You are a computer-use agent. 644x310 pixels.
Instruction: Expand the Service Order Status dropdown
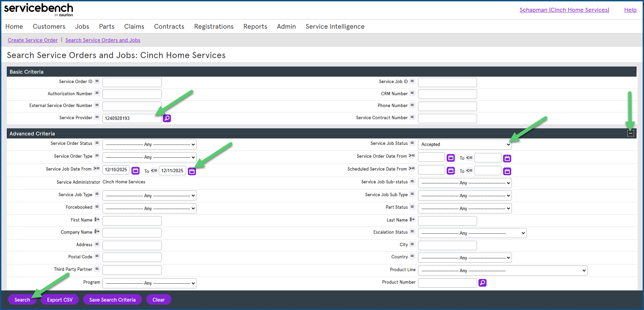[149, 145]
